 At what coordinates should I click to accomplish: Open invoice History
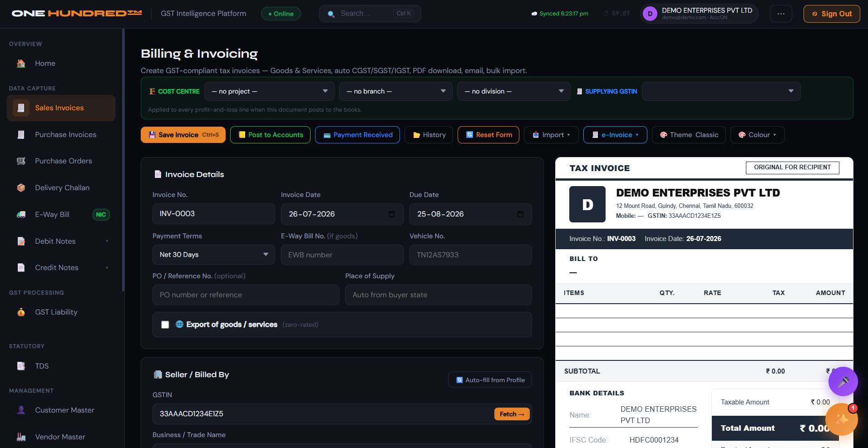coord(429,135)
